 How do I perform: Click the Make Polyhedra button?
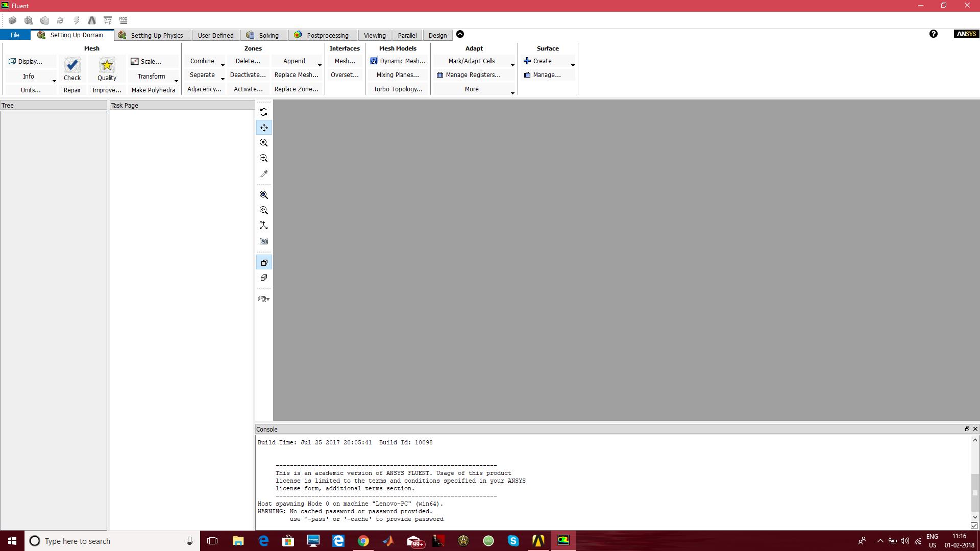pyautogui.click(x=153, y=90)
